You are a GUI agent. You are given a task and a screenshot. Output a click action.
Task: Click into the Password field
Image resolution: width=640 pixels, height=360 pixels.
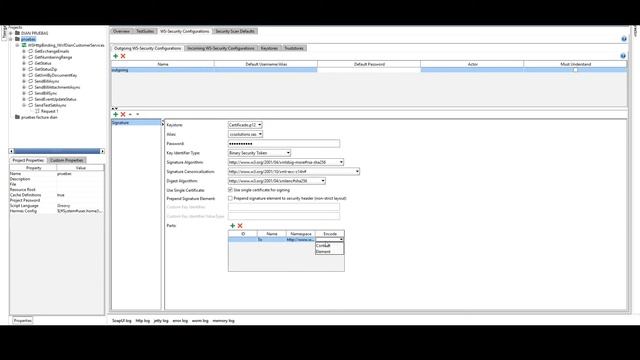click(x=284, y=144)
